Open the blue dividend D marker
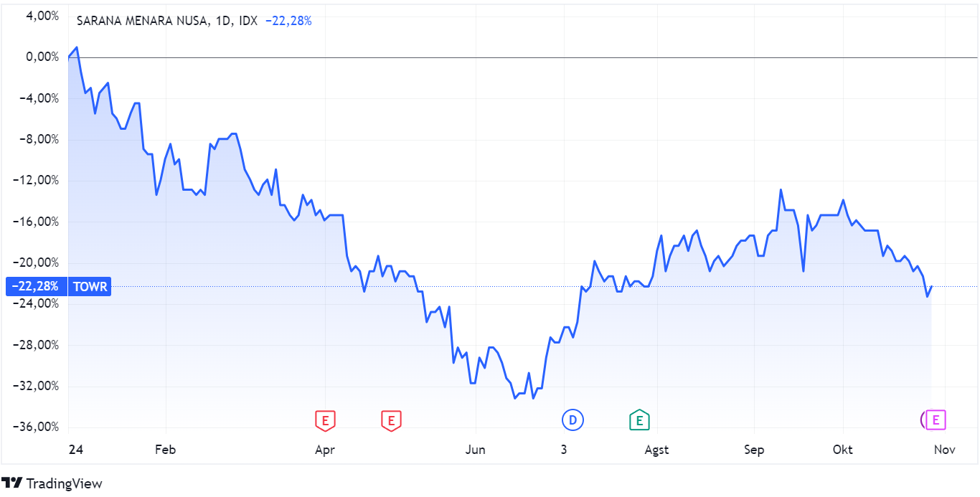 573,420
